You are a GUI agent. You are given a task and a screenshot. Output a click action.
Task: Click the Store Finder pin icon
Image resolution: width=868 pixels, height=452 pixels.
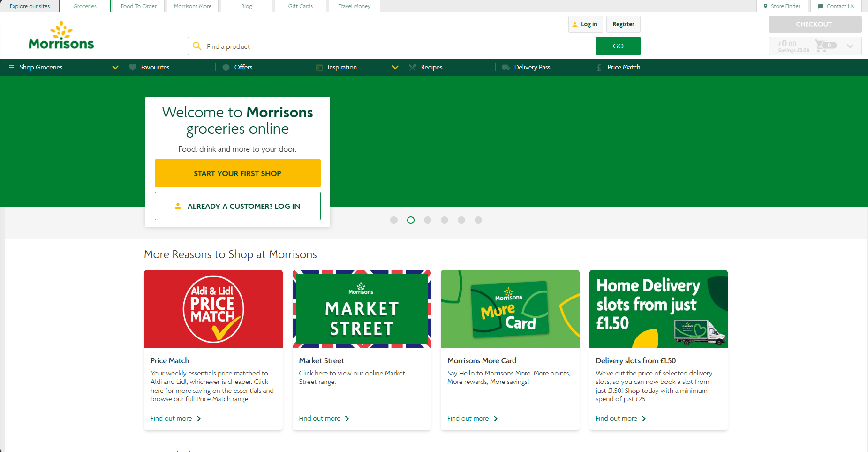click(766, 6)
